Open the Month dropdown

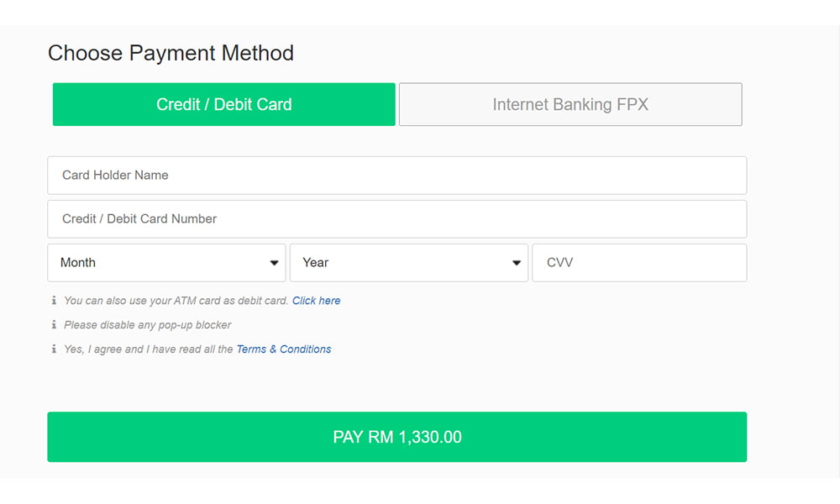[166, 263]
